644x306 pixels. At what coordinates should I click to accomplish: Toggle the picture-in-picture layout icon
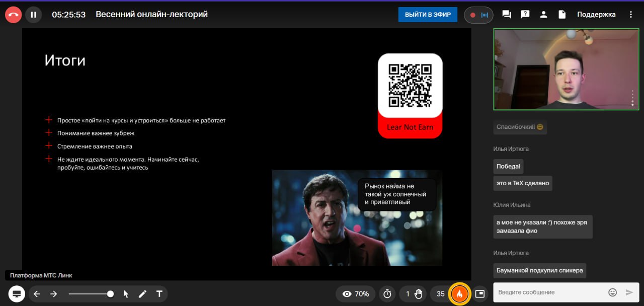click(480, 294)
